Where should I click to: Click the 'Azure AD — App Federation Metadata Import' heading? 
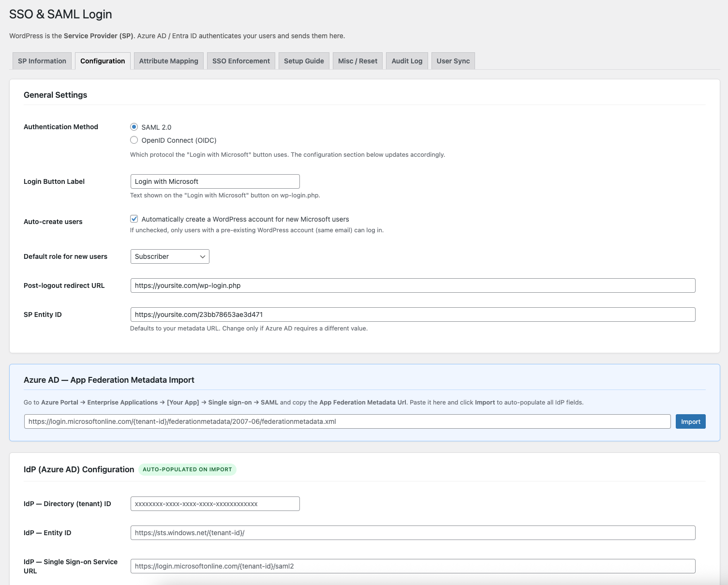tap(109, 380)
